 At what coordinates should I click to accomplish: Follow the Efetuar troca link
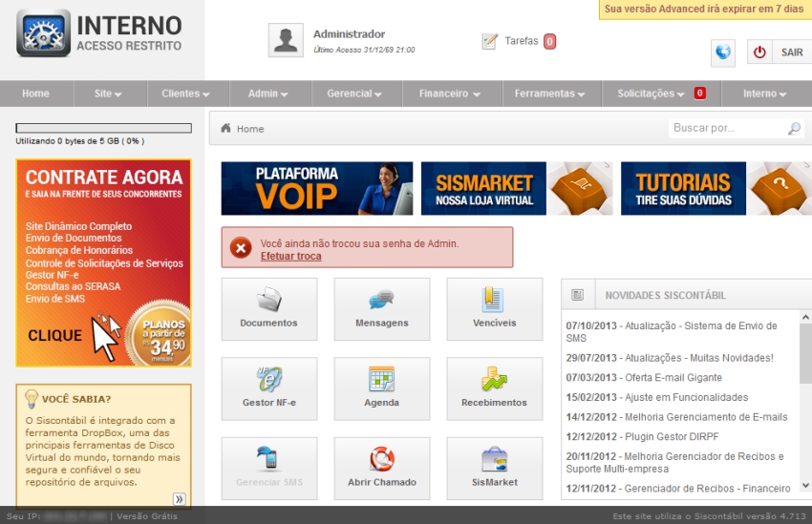(290, 256)
